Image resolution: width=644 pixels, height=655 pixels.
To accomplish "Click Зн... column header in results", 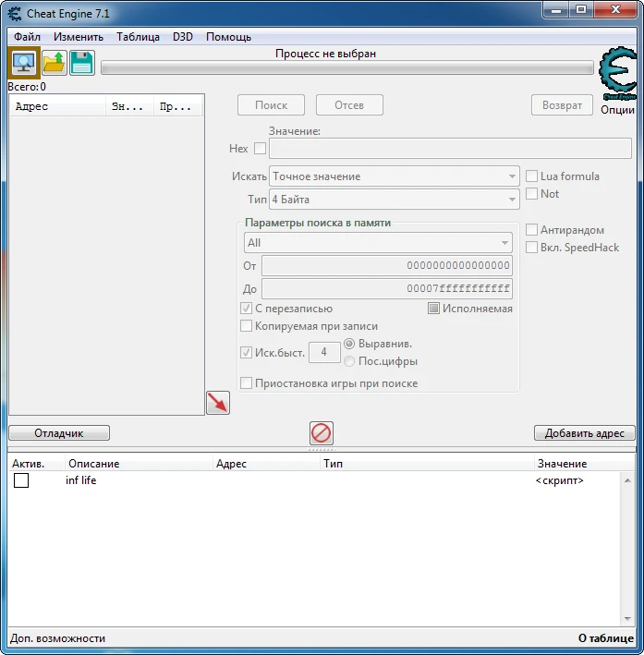I will click(x=130, y=106).
